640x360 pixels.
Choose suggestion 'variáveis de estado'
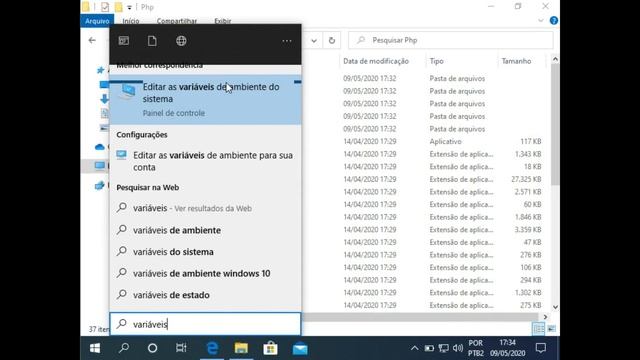[206, 295]
